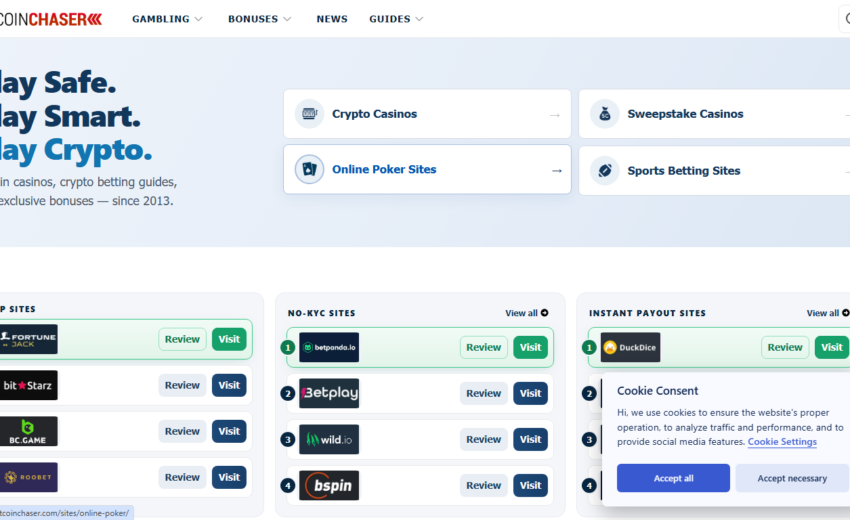
Task: Visit the BC.GAME site
Action: point(229,432)
